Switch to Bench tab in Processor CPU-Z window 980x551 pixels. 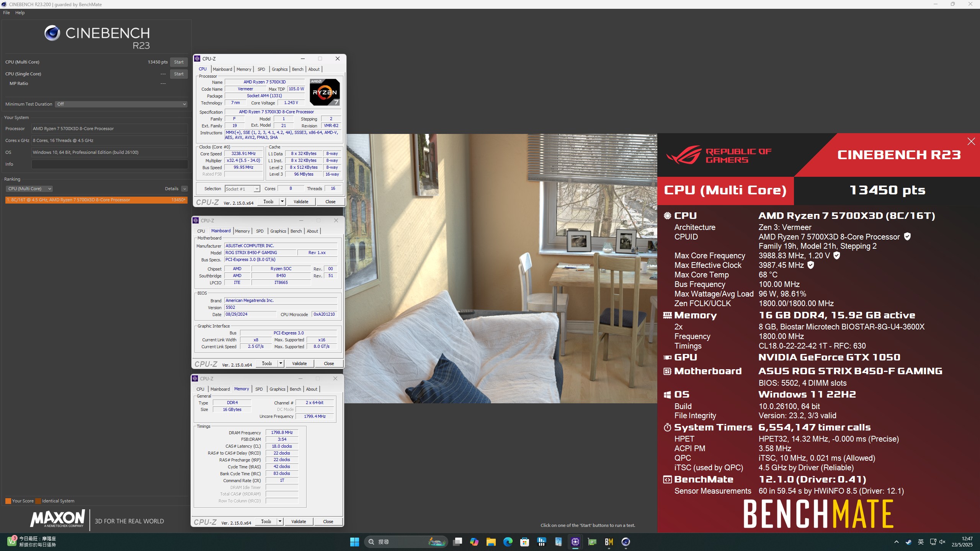(297, 69)
